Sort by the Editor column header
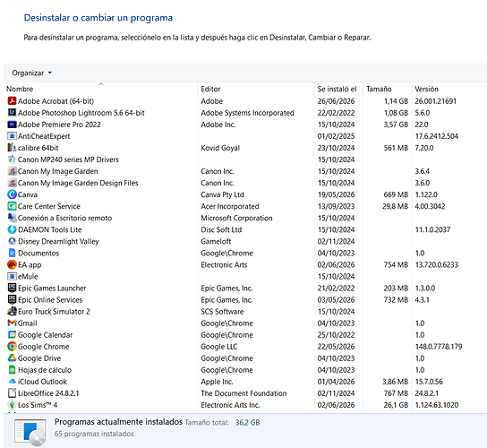This screenshot has width=487, height=448. [x=210, y=89]
